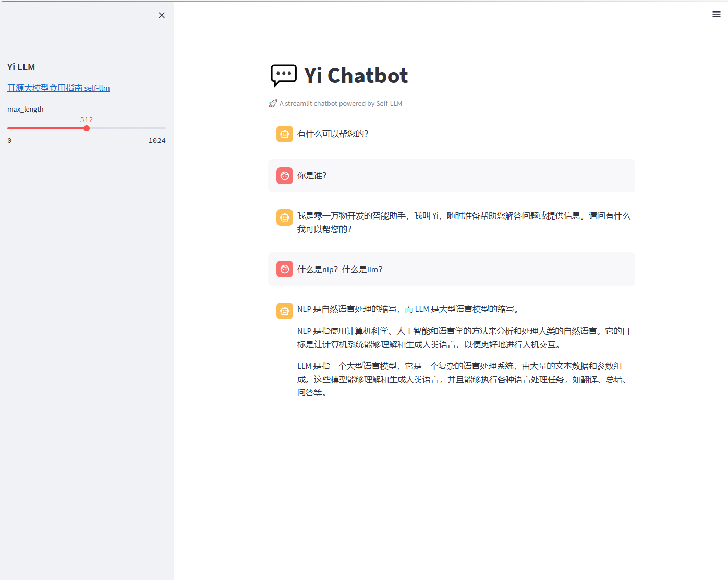
Task: Click the robot avatar beside the self-introduction reply
Action: (x=284, y=217)
